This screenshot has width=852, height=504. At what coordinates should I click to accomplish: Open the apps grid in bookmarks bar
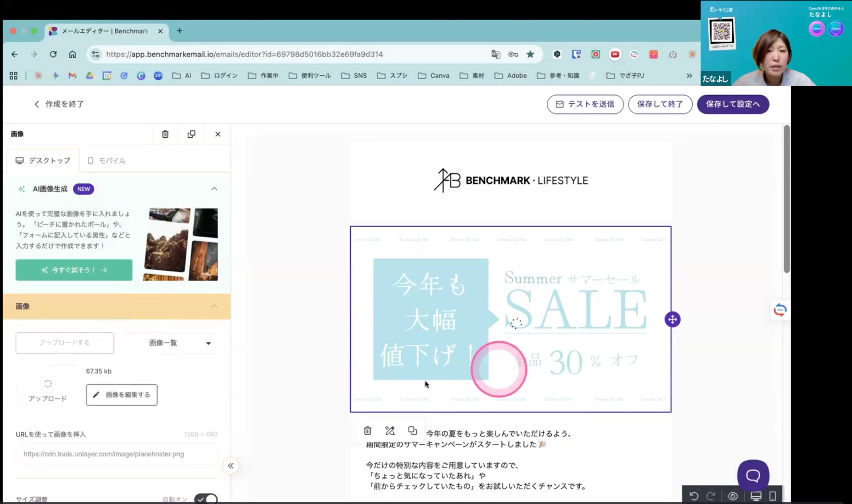[13, 76]
